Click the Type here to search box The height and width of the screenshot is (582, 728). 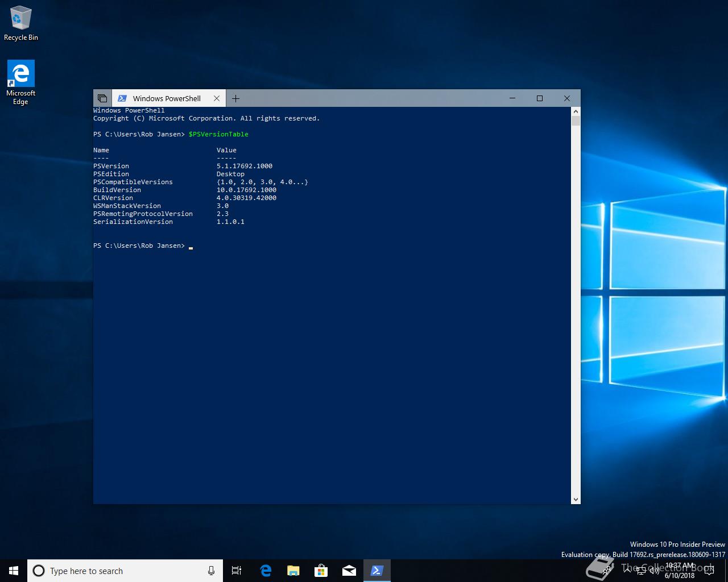tap(125, 571)
